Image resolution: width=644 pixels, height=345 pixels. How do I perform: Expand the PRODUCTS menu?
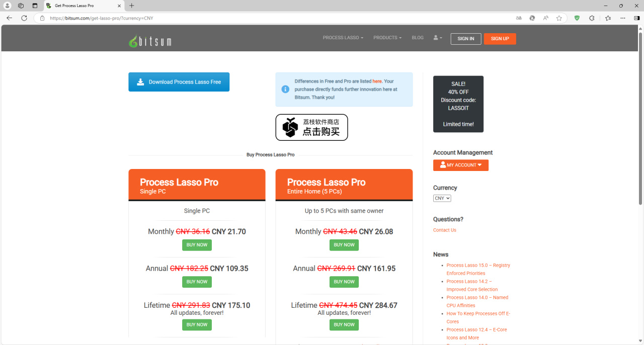[387, 38]
